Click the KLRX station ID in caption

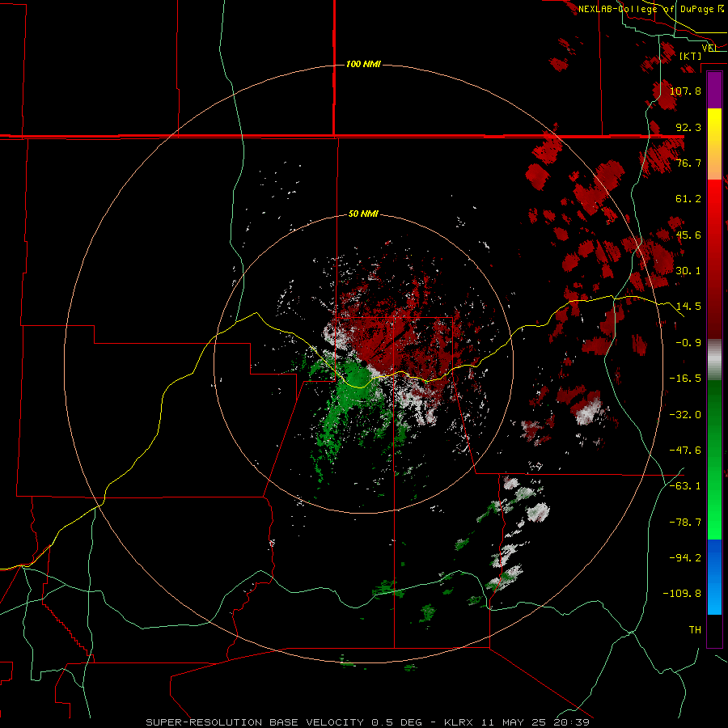pyautogui.click(x=459, y=722)
